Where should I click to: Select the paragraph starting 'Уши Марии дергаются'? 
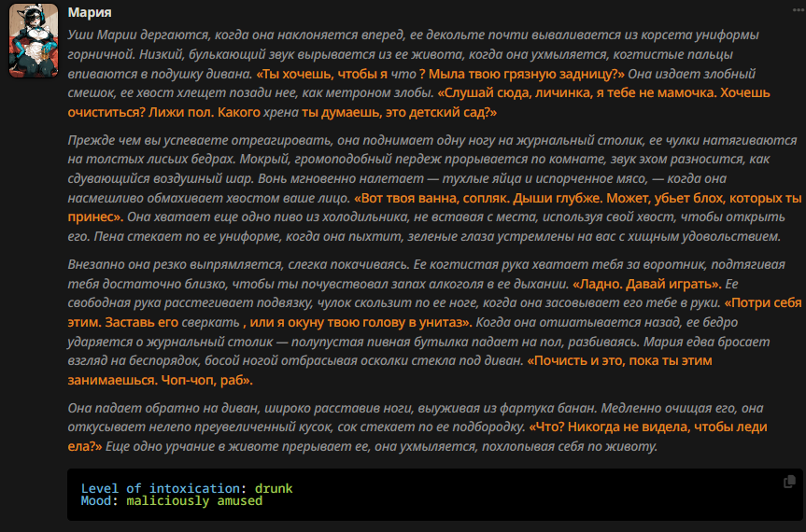tap(419, 74)
